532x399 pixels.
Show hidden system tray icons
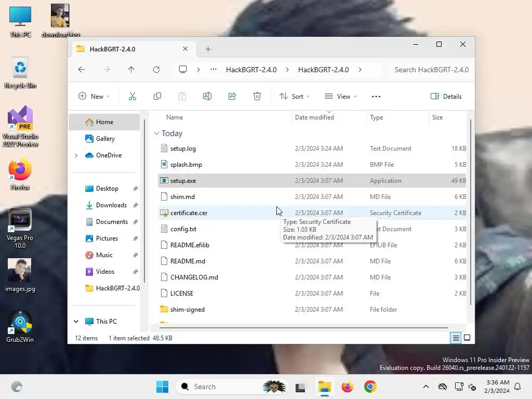tap(426, 387)
